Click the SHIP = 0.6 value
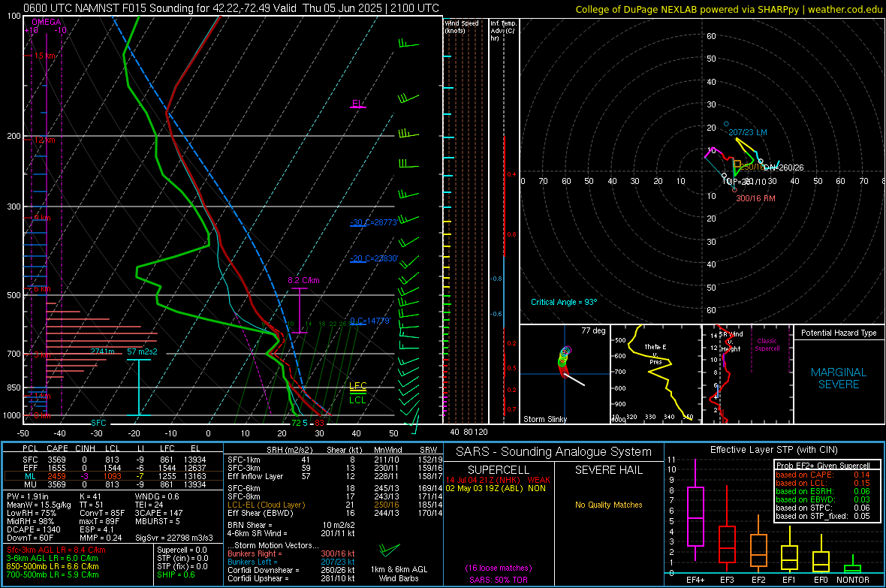 [x=176, y=574]
